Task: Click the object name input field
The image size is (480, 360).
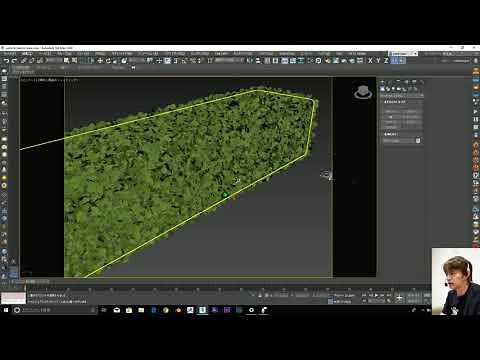Action: pos(398,141)
